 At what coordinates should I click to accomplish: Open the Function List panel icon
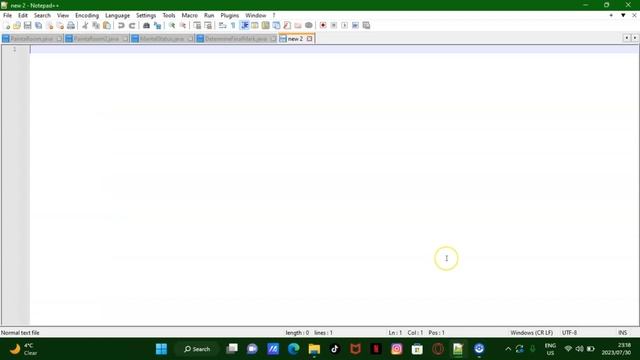click(x=287, y=25)
